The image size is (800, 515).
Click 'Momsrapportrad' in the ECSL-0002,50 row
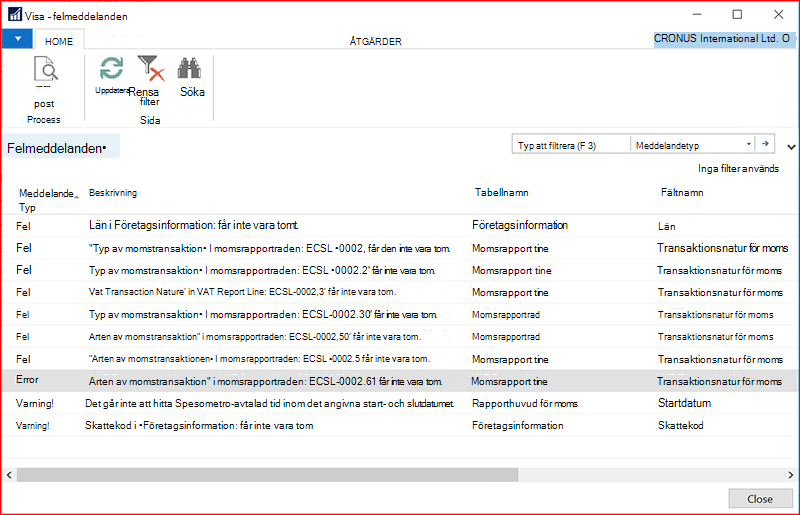[x=506, y=337]
